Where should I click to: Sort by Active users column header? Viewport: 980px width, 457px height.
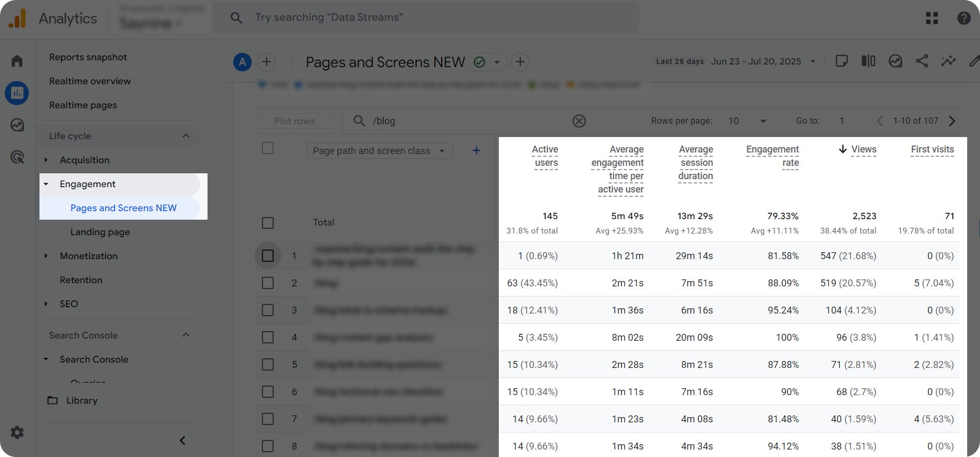(545, 156)
